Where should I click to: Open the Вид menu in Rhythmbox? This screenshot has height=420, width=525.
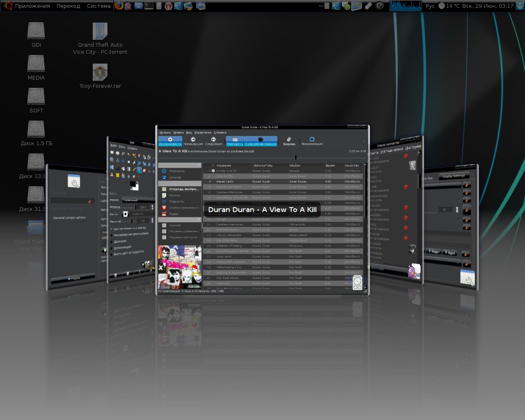189,132
